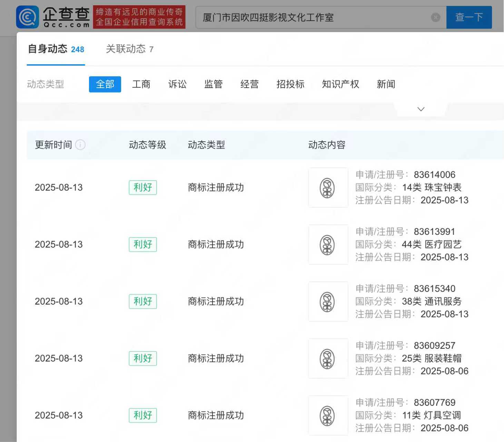
Task: Enable the 诉讼 filter
Action: pyautogui.click(x=177, y=84)
